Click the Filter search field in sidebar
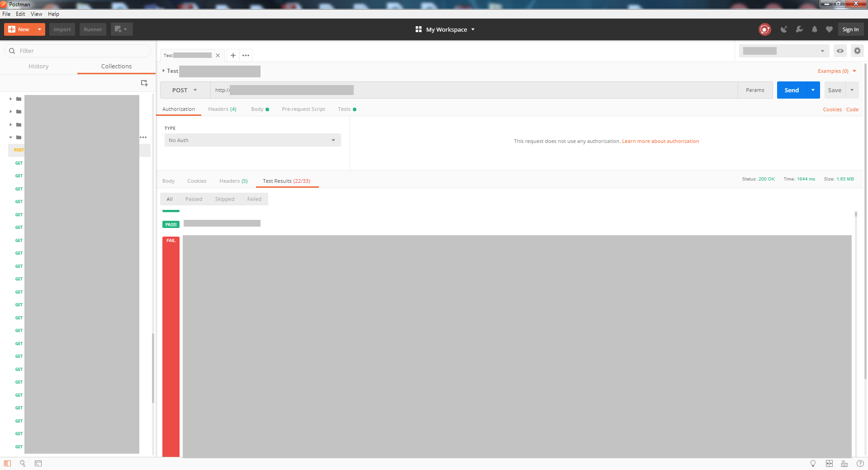 click(x=78, y=51)
